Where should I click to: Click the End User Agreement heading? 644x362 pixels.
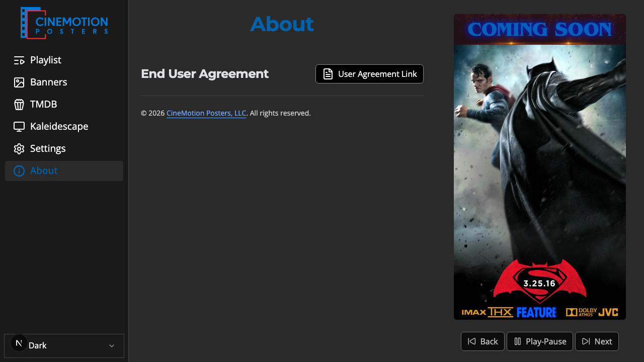coord(205,74)
